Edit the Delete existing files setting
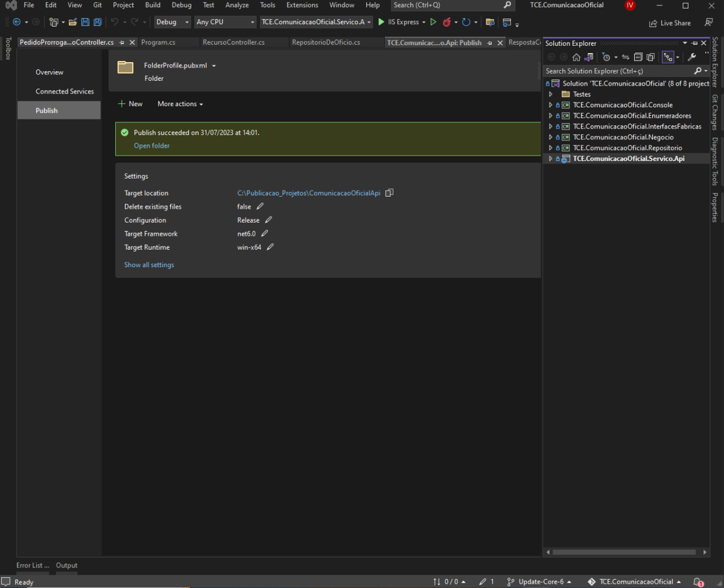 tap(260, 206)
